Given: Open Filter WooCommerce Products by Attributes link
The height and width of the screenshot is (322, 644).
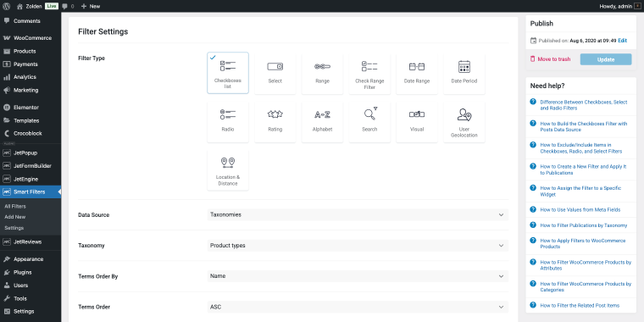Looking at the screenshot, I should tap(586, 265).
